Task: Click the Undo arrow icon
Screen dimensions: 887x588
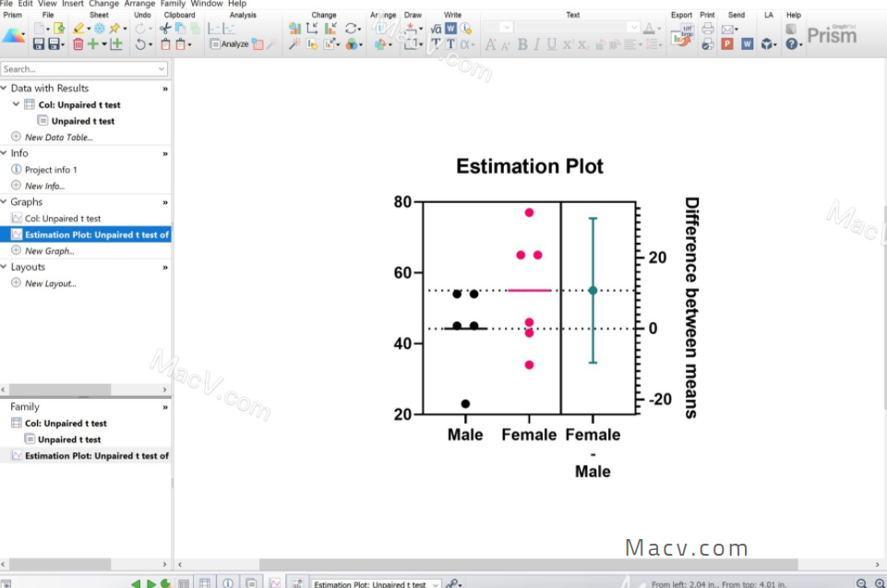Action: [140, 44]
